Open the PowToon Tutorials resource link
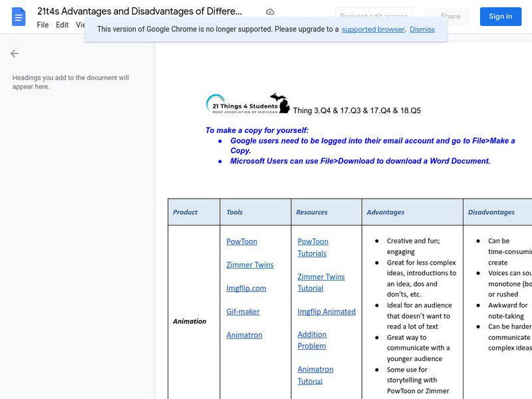 pos(313,247)
